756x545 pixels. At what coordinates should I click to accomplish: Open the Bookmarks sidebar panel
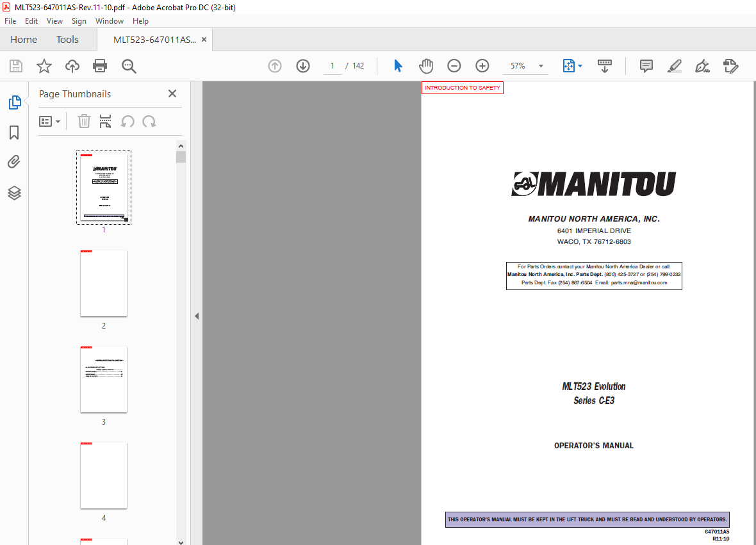[14, 133]
